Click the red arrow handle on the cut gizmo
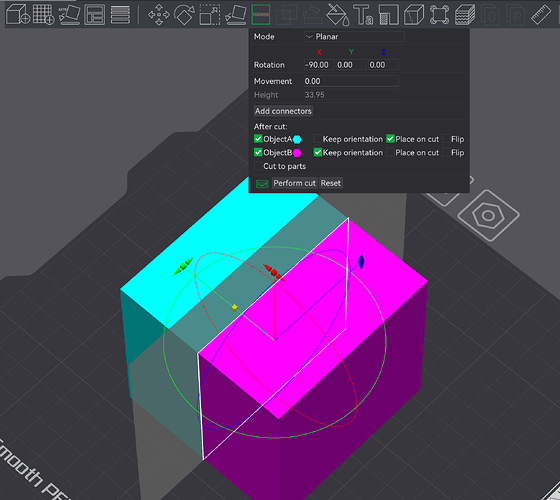The width and height of the screenshot is (560, 500). click(x=274, y=272)
